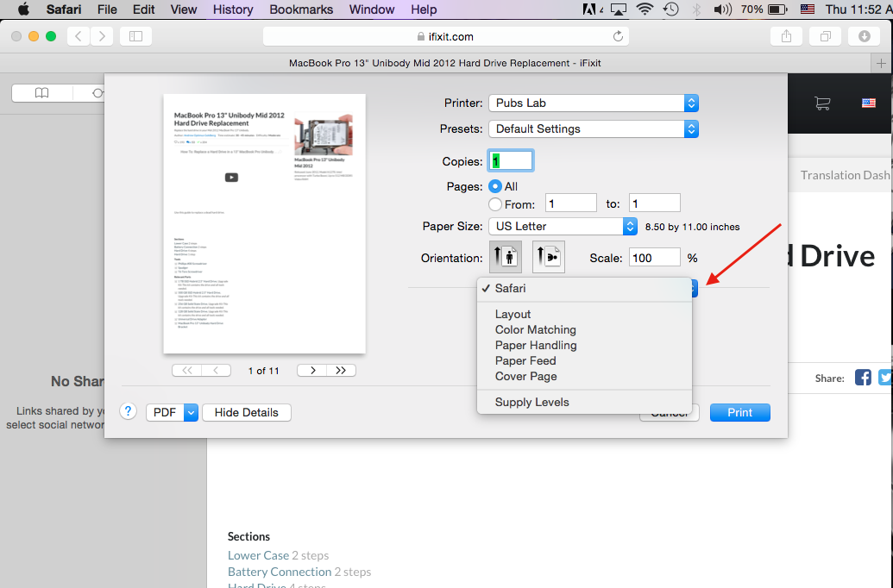
Task: Click the Scale percentage field
Action: click(x=654, y=258)
